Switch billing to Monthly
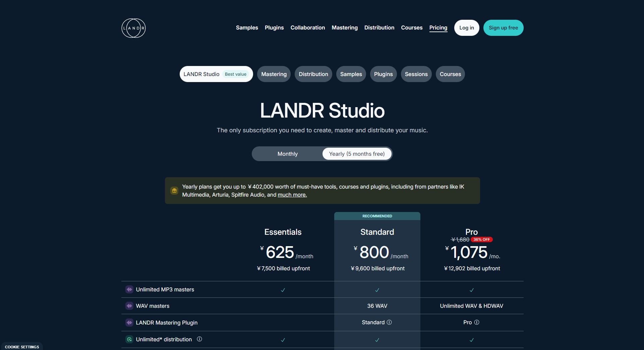644x350 pixels. click(287, 154)
